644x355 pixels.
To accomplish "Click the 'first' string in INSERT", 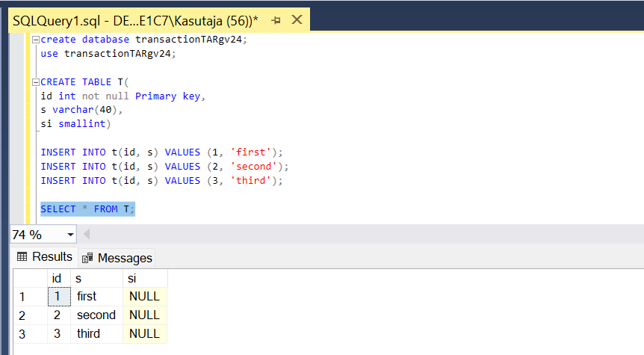I will click(250, 152).
